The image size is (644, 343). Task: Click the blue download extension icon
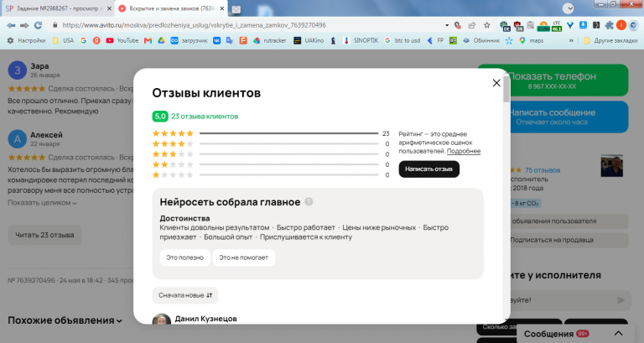pyautogui.click(x=583, y=25)
